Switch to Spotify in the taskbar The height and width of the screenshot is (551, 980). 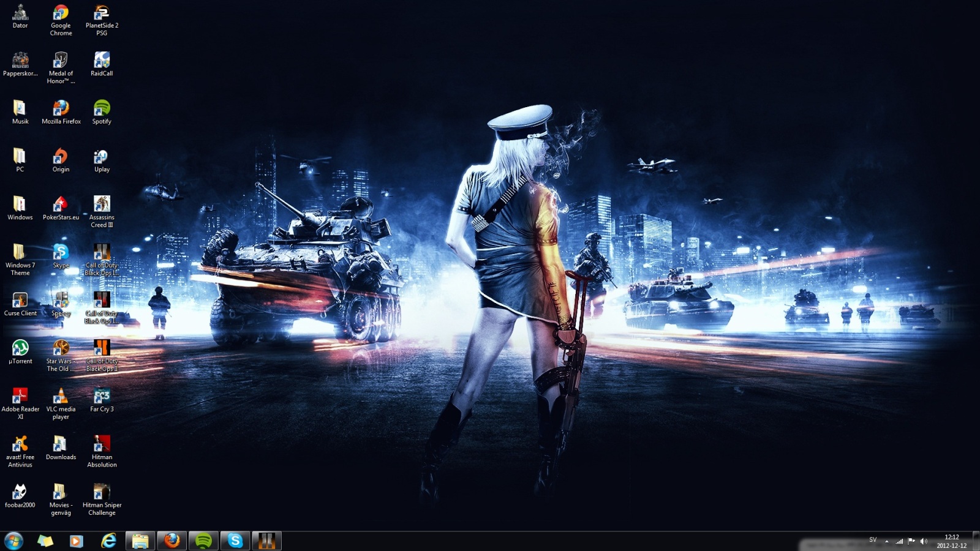[203, 541]
